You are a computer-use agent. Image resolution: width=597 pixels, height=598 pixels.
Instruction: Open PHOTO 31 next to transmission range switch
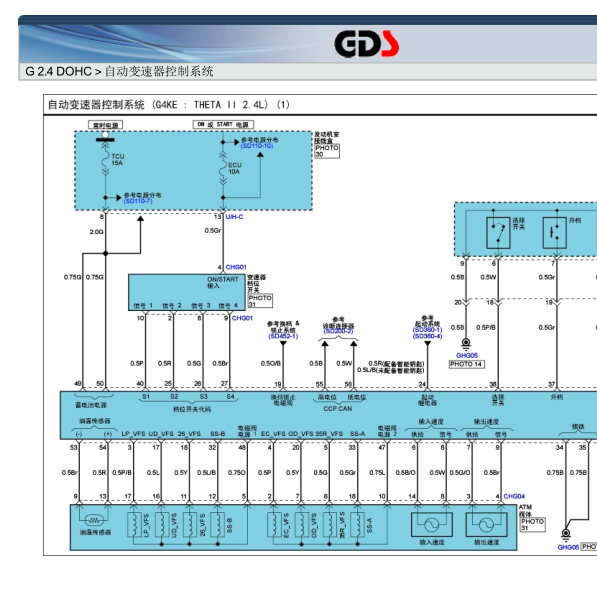(260, 301)
